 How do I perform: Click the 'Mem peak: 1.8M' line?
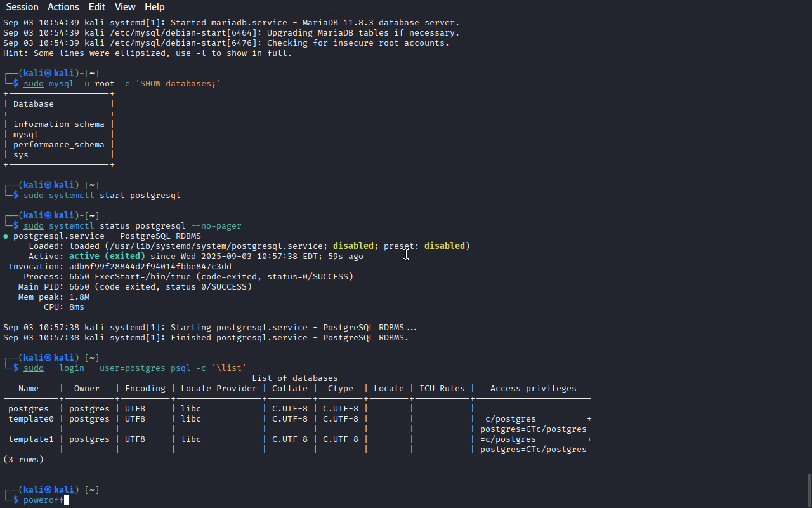coord(54,297)
